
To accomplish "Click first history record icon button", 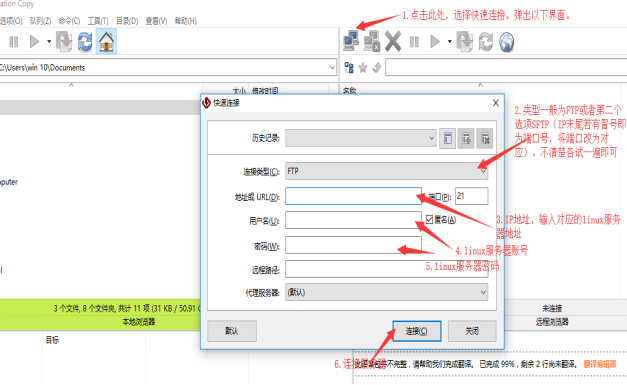I will [447, 138].
